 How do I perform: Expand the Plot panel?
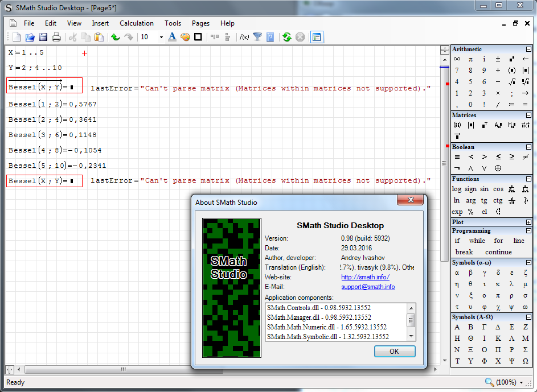click(x=528, y=222)
